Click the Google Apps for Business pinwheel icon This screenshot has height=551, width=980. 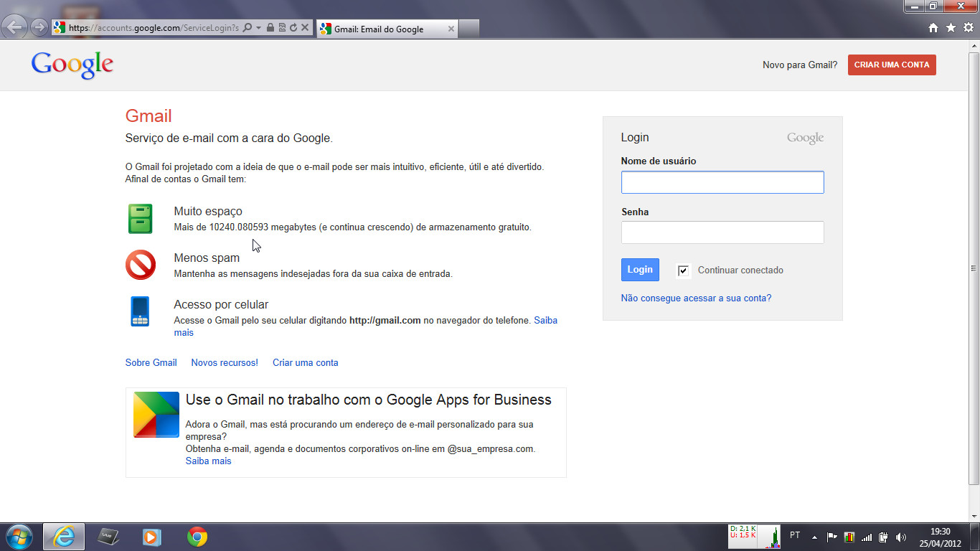(156, 414)
